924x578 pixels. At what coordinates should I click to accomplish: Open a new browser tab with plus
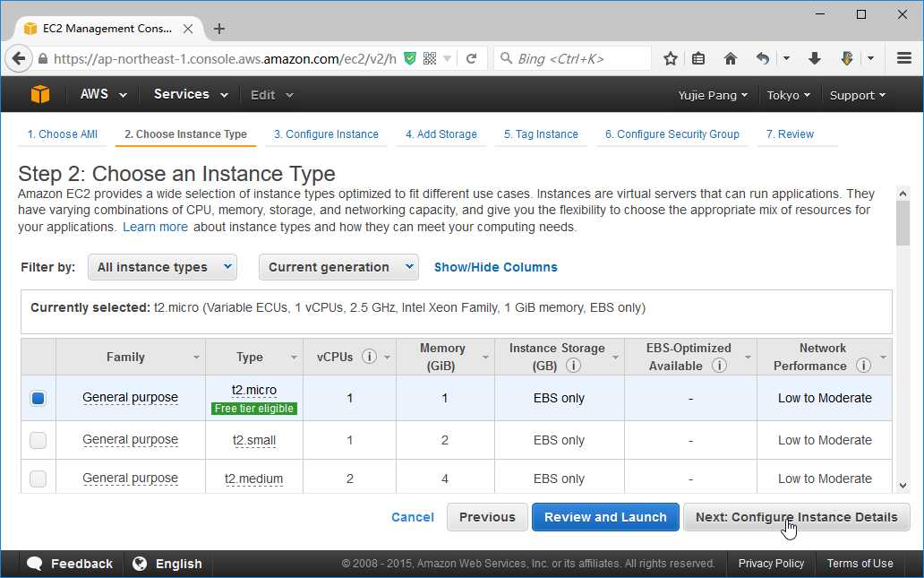(219, 29)
